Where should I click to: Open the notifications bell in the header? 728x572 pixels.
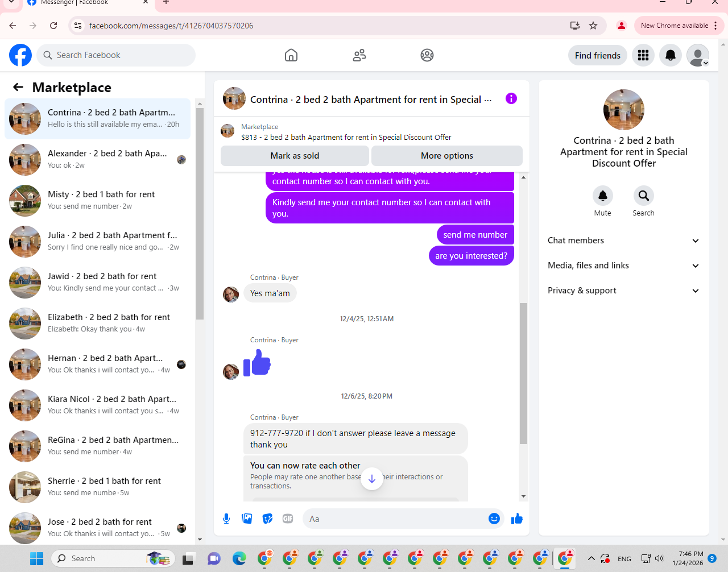(671, 55)
